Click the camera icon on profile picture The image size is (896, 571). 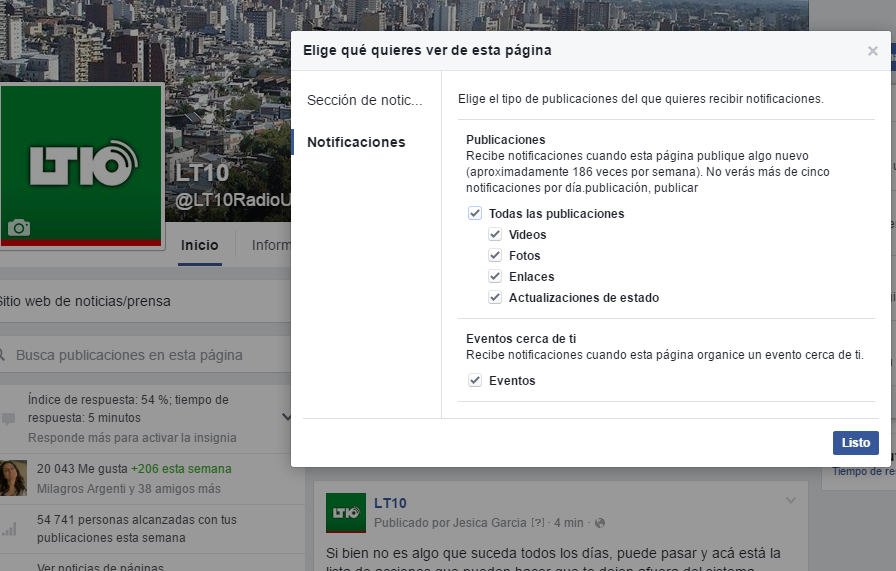[18, 228]
